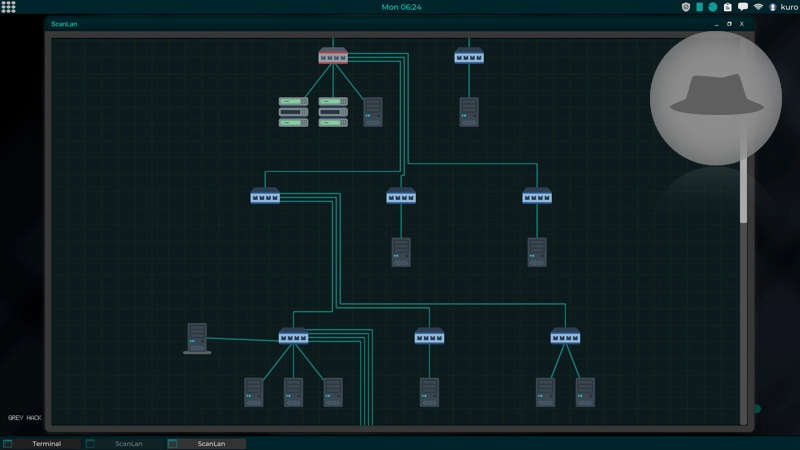
Task: Click the middle-row right switch
Action: point(537,196)
